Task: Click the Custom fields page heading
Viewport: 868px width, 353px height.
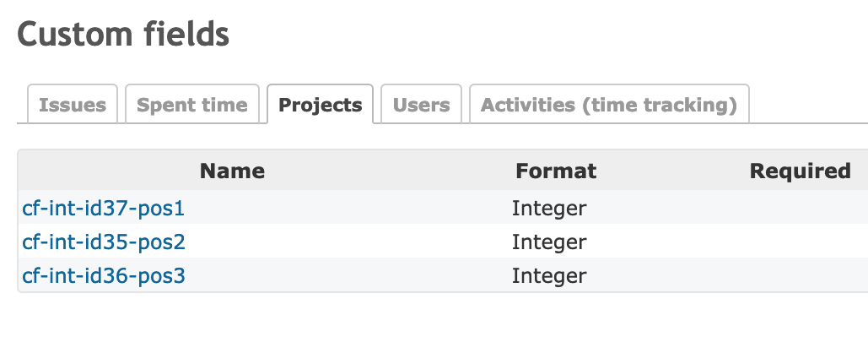Action: tap(123, 35)
